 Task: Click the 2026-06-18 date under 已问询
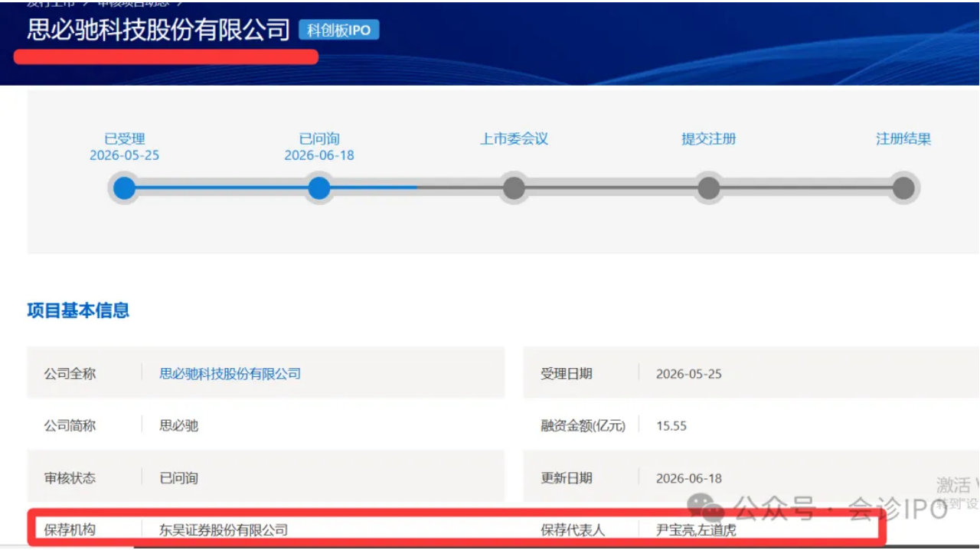(319, 155)
